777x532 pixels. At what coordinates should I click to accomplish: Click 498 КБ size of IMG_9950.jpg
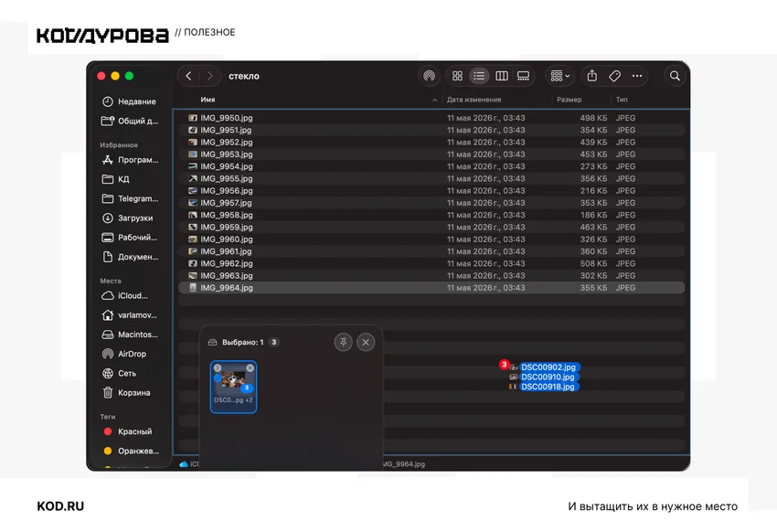pyautogui.click(x=593, y=118)
